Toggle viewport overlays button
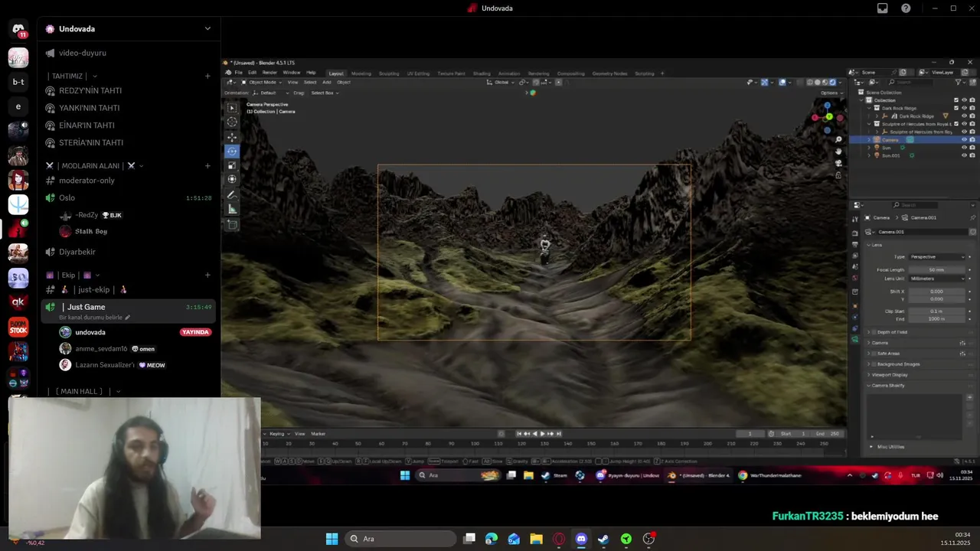Viewport: 980px width, 551px height. coord(782,82)
